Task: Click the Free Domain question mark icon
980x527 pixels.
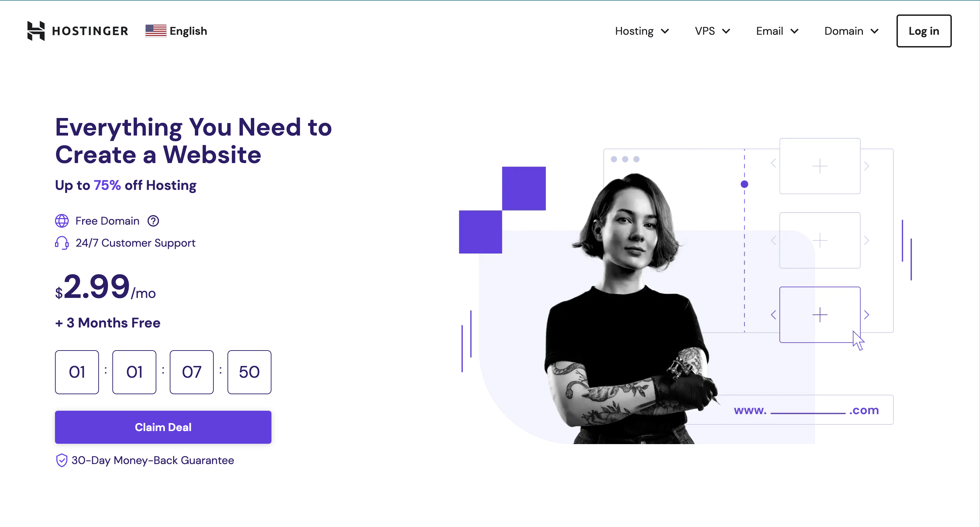Action: pos(153,221)
